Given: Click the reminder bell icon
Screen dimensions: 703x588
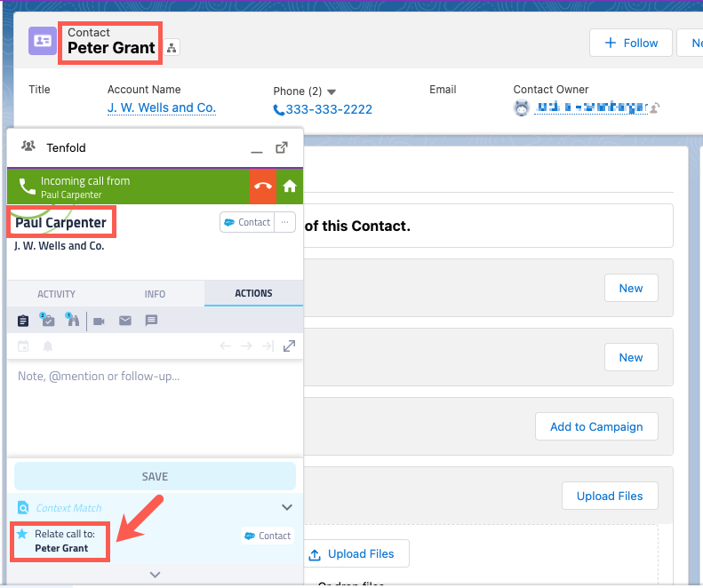Looking at the screenshot, I should point(48,346).
